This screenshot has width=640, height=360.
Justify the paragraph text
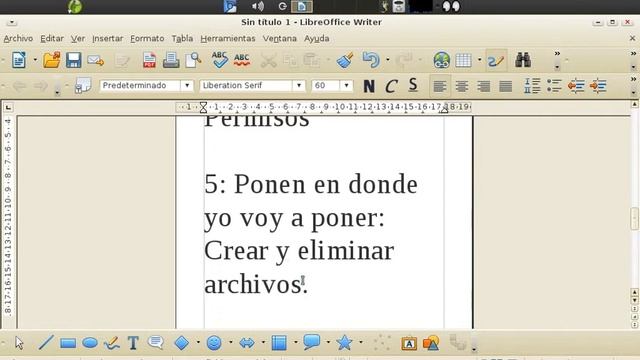(x=506, y=86)
